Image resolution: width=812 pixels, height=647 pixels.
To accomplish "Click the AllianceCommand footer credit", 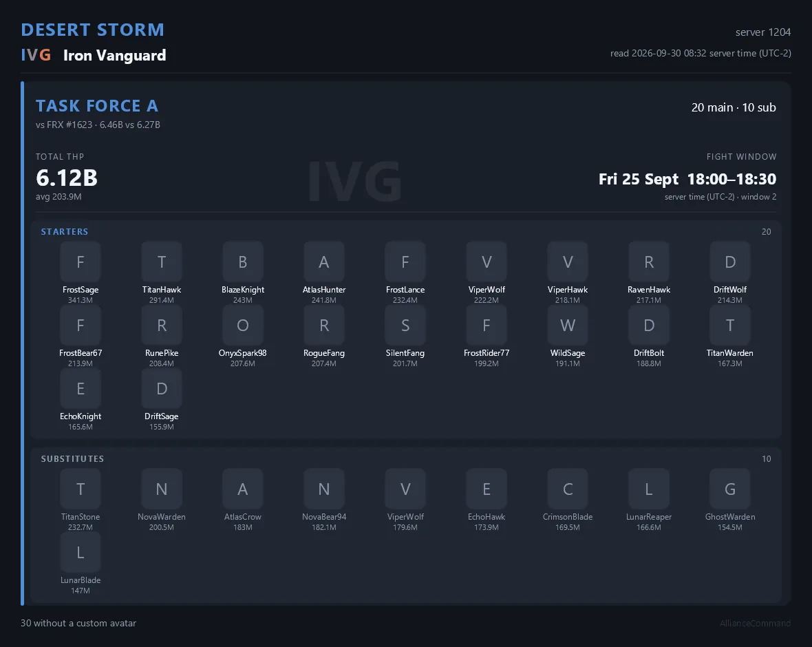I will 755,623.
